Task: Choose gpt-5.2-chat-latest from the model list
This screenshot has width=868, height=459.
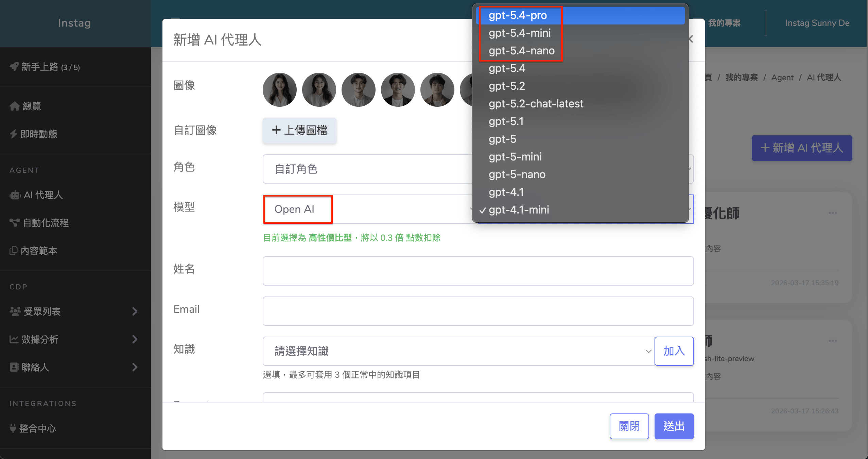Action: click(536, 104)
